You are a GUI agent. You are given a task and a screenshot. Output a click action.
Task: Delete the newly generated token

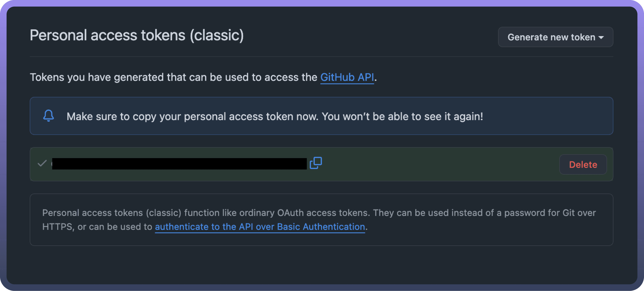click(583, 165)
